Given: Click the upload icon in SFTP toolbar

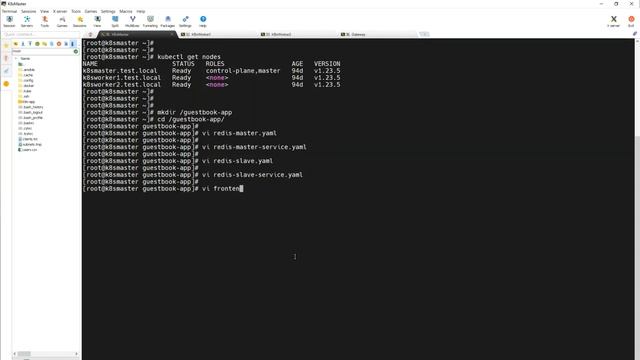Looking at the screenshot, I should tap(30, 44).
